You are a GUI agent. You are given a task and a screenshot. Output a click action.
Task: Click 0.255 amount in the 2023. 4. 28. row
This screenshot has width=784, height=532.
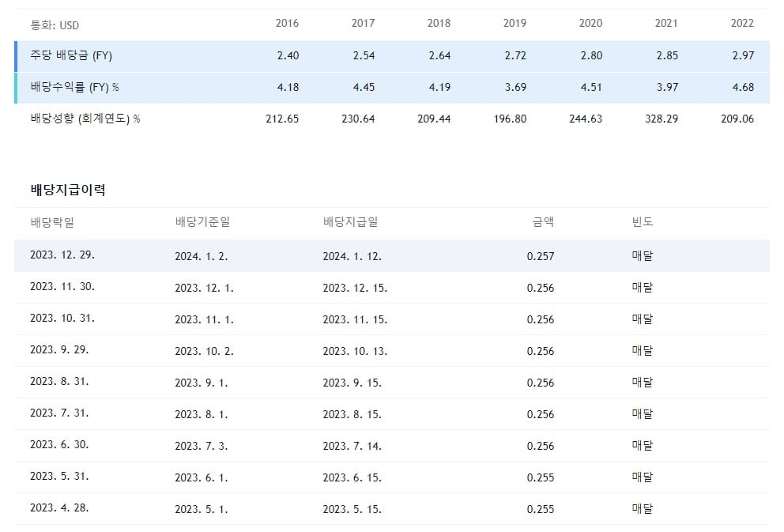click(541, 510)
